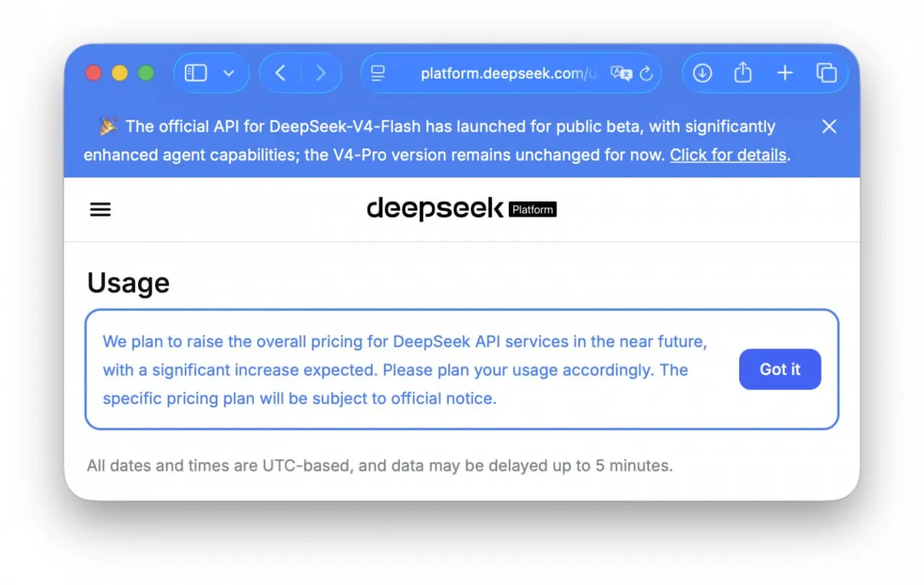The height and width of the screenshot is (585, 924).
Task: Open a new tab with plus icon
Action: (x=785, y=73)
